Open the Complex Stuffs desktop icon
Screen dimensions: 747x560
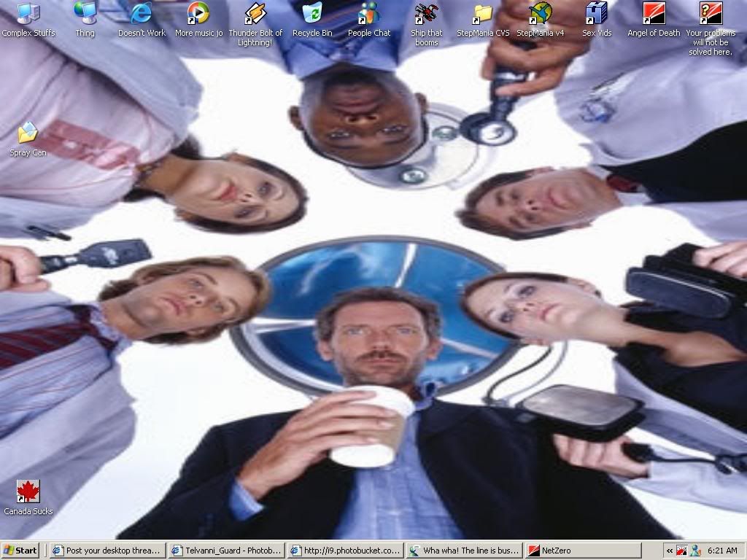28,13
